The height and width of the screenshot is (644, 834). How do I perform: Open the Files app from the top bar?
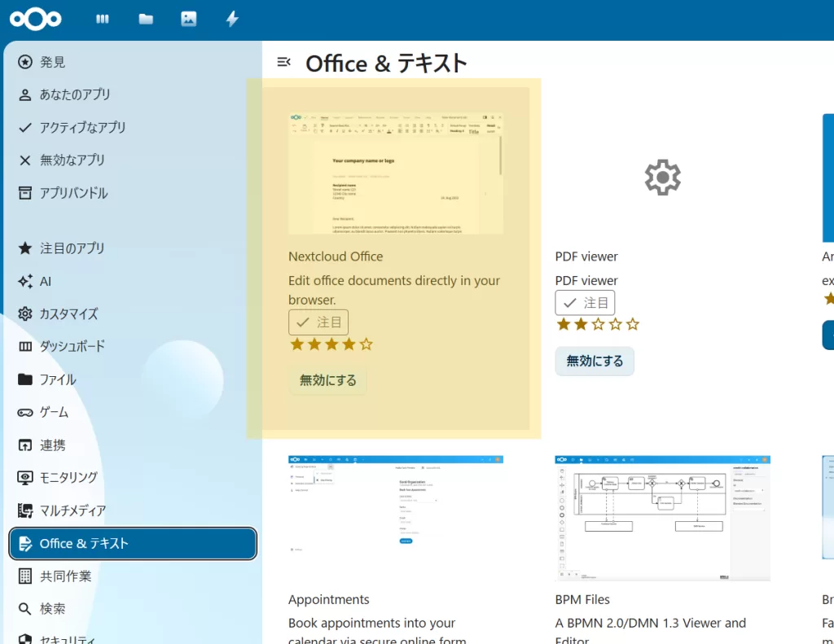pyautogui.click(x=146, y=18)
